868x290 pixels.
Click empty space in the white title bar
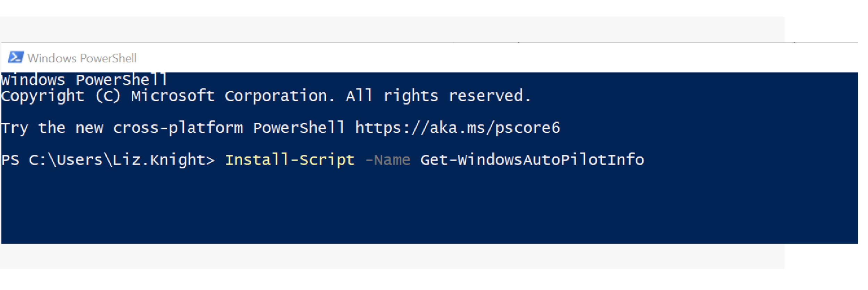(x=486, y=58)
